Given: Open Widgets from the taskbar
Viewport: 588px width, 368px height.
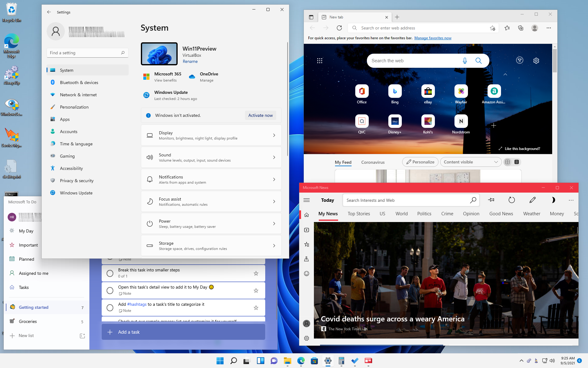Looking at the screenshot, I should pos(261,361).
